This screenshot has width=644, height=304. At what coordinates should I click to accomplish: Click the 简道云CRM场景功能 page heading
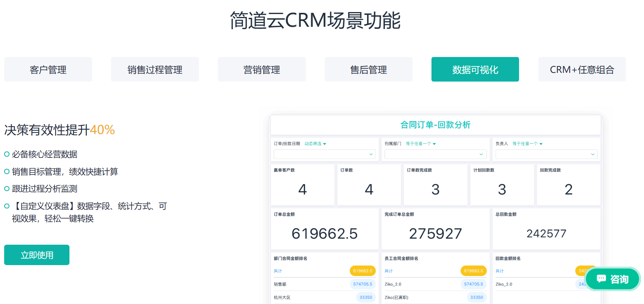pos(315,20)
